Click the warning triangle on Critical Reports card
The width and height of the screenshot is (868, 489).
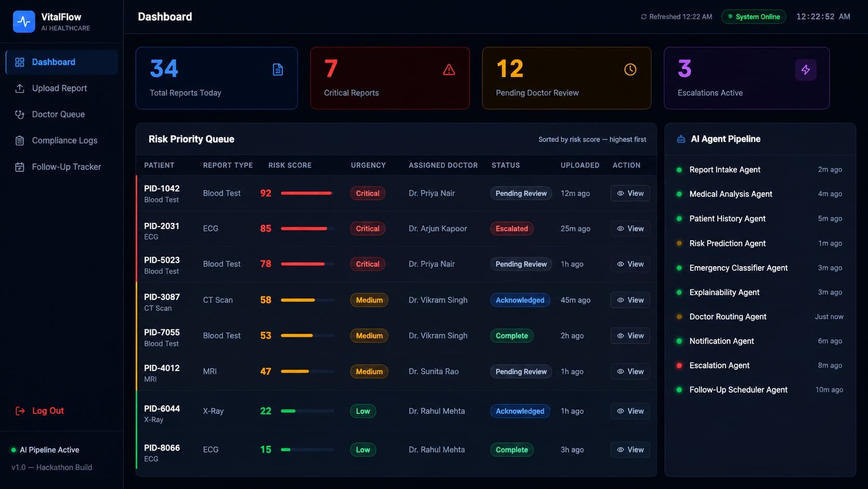point(449,70)
